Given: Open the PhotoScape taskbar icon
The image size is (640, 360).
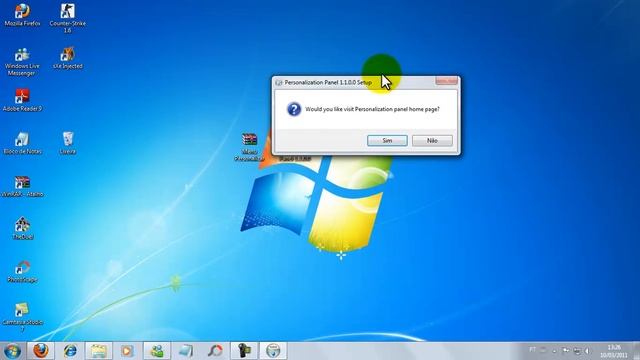Looking at the screenshot, I should [x=215, y=351].
